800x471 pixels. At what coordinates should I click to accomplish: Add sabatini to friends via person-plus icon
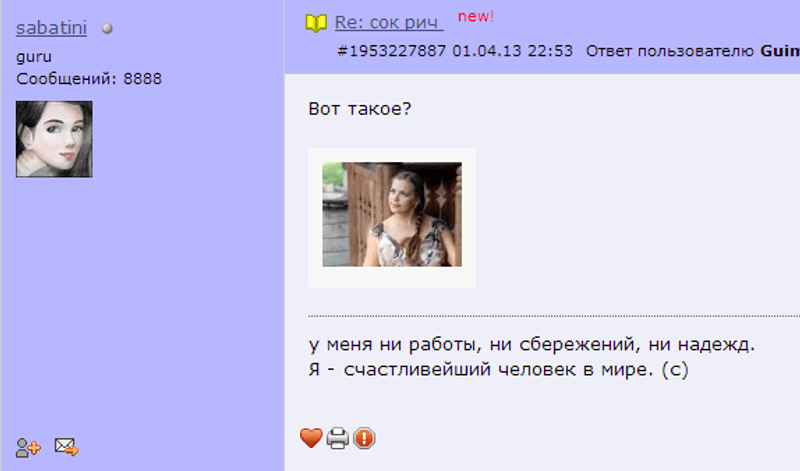28,448
